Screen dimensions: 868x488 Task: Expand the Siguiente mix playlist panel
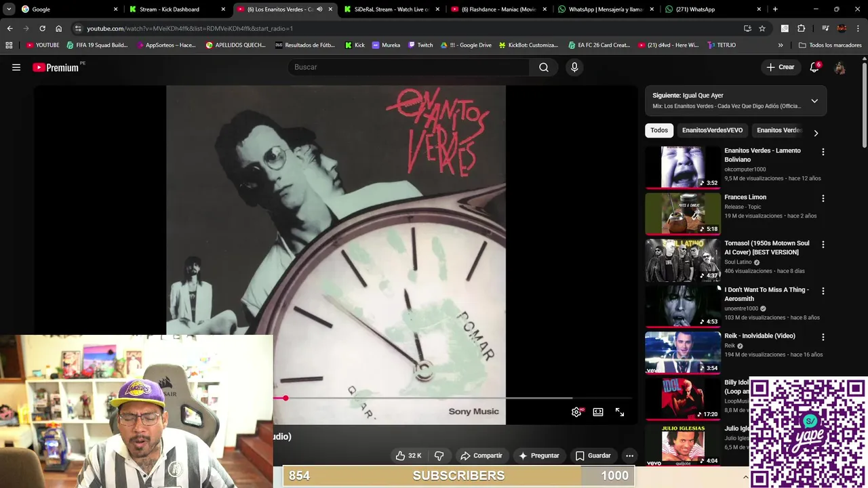(x=814, y=101)
